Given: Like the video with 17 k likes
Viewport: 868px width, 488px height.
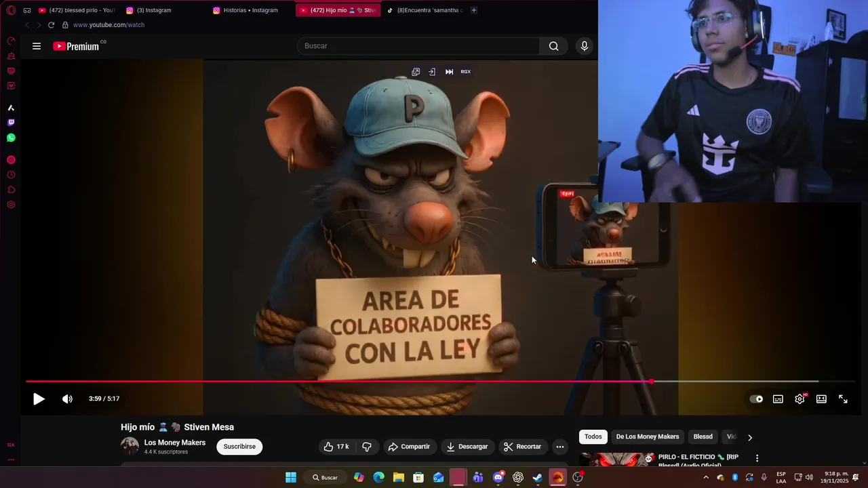Looking at the screenshot, I should 336,447.
